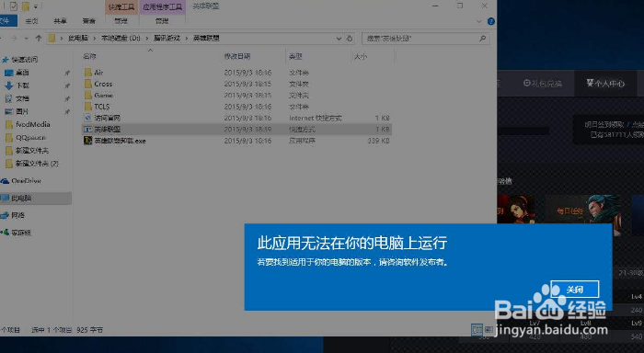Click the back navigation arrow
644x353 pixels.
1,39
